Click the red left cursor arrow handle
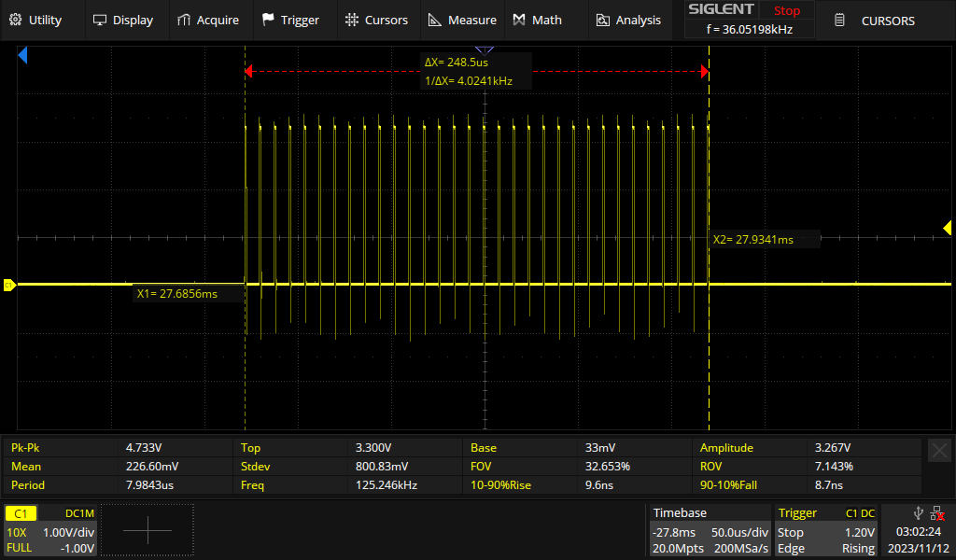956x560 pixels. (248, 72)
